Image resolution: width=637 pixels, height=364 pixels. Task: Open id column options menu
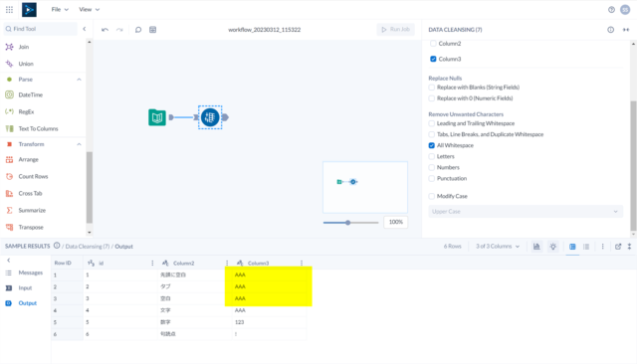(x=152, y=263)
